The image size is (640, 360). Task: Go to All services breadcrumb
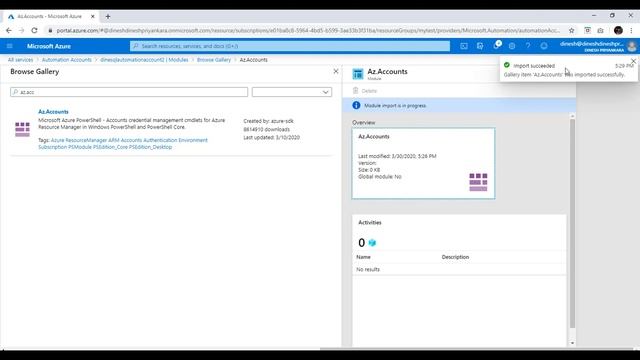coord(20,60)
